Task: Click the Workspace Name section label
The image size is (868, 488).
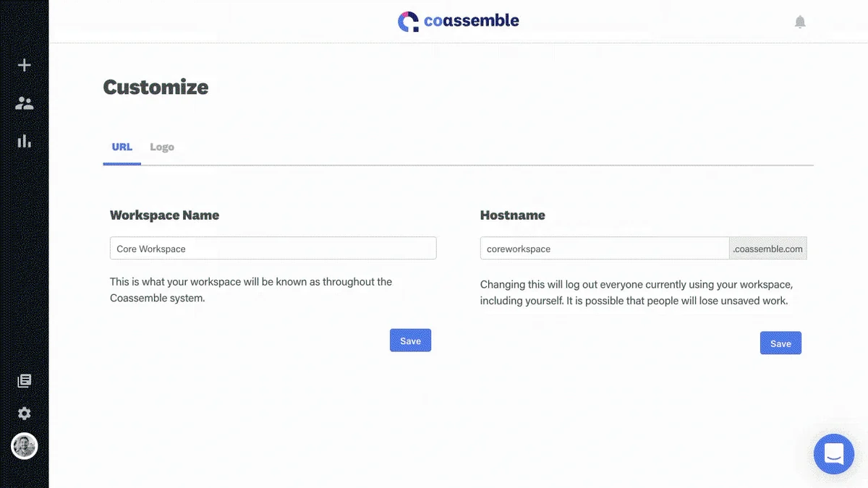Action: coord(164,215)
